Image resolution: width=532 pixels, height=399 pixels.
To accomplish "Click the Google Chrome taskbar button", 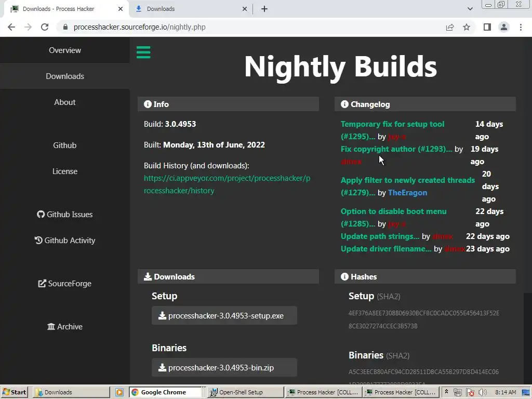I will (165, 392).
